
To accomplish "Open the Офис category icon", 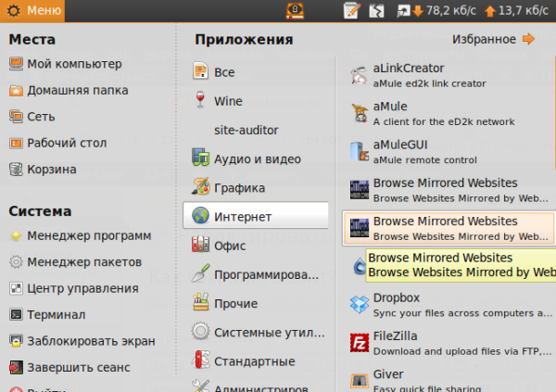I will [x=201, y=246].
